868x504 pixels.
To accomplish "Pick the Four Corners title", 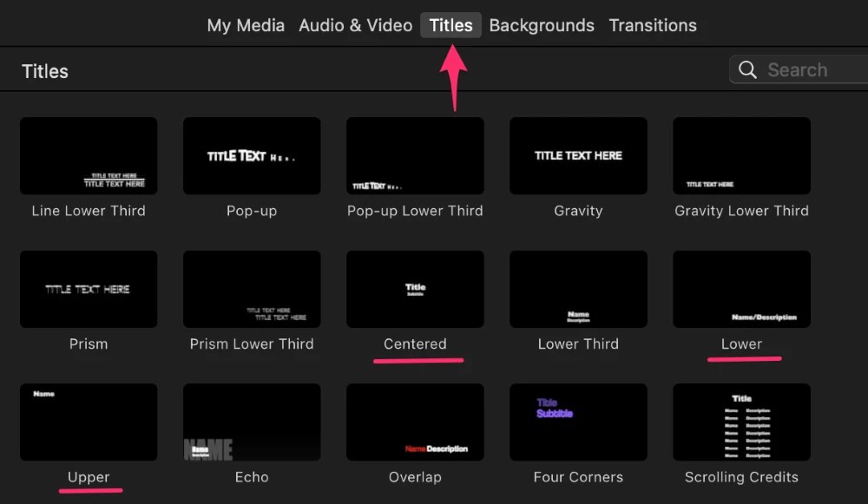I will (578, 422).
